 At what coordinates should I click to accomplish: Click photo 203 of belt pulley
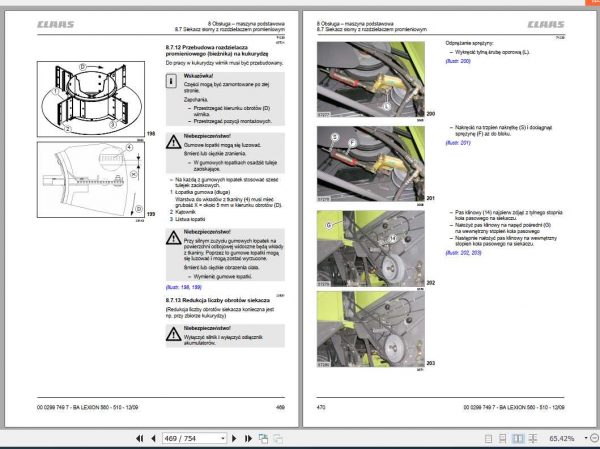click(x=371, y=329)
